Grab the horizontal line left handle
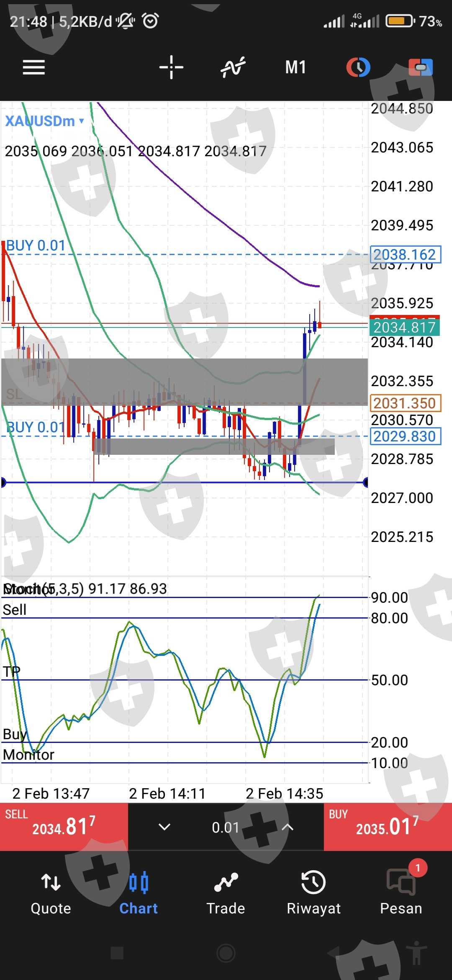This screenshot has height=980, width=452. (3, 482)
